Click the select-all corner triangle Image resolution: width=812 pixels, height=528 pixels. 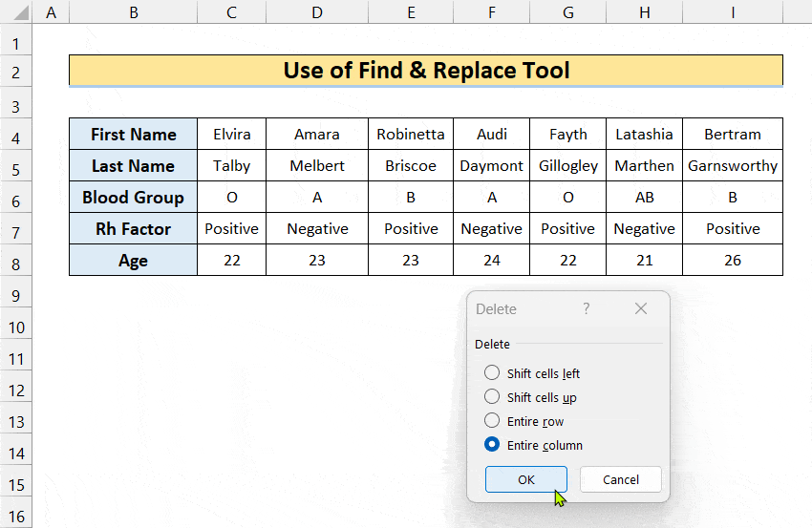pyautogui.click(x=21, y=12)
